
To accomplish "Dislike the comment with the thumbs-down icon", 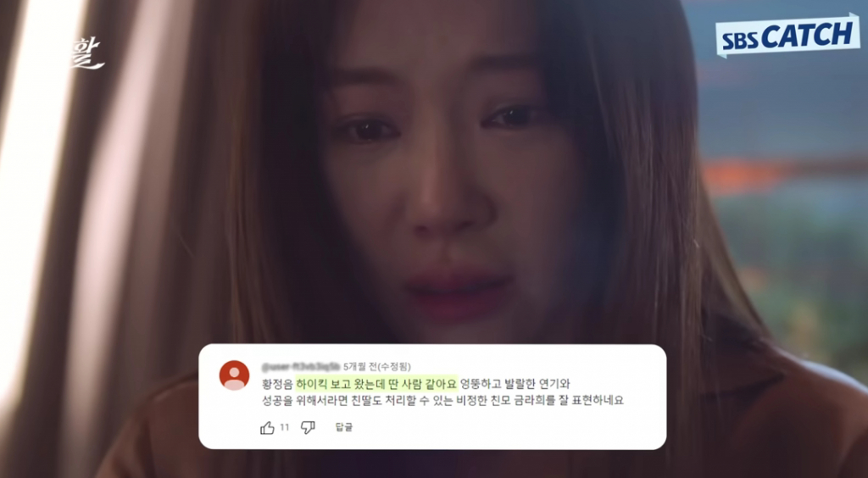I will 308,427.
